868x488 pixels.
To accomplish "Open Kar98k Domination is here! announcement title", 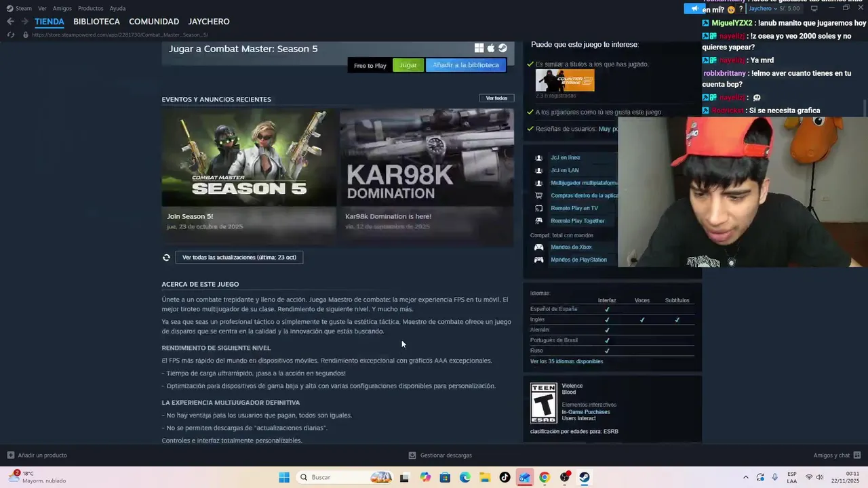I will point(388,216).
